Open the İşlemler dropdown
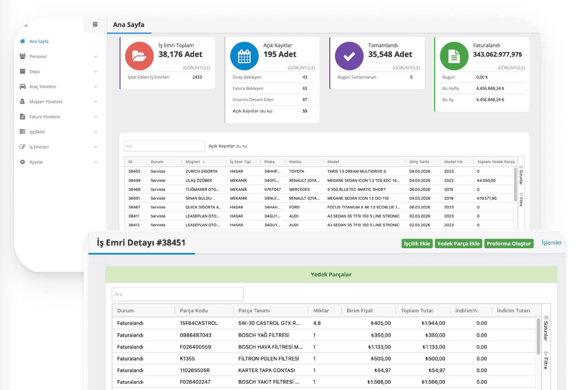 553,243
